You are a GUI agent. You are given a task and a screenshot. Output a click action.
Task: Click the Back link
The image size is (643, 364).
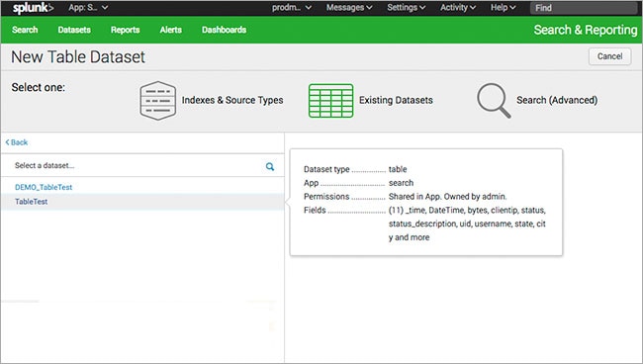[17, 142]
